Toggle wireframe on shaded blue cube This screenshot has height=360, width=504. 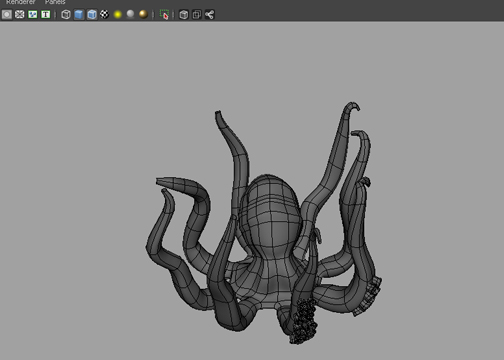(x=92, y=14)
